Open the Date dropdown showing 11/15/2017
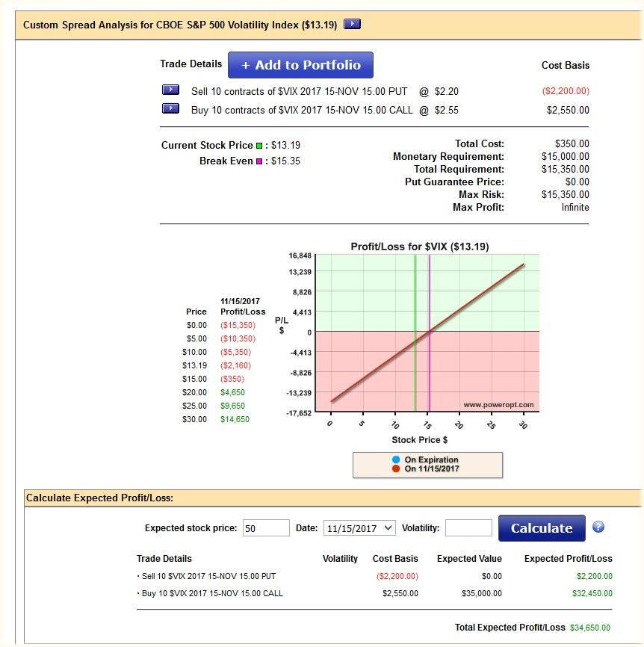The image size is (644, 647). tap(359, 527)
